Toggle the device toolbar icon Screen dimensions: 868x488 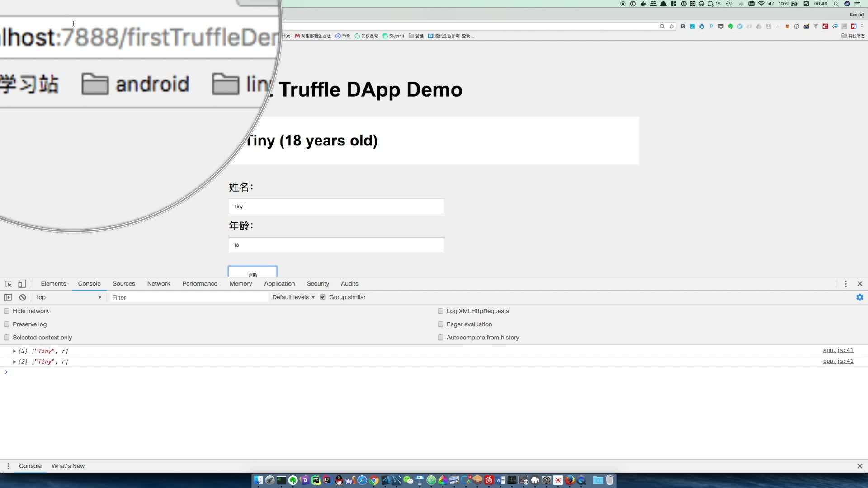[22, 284]
